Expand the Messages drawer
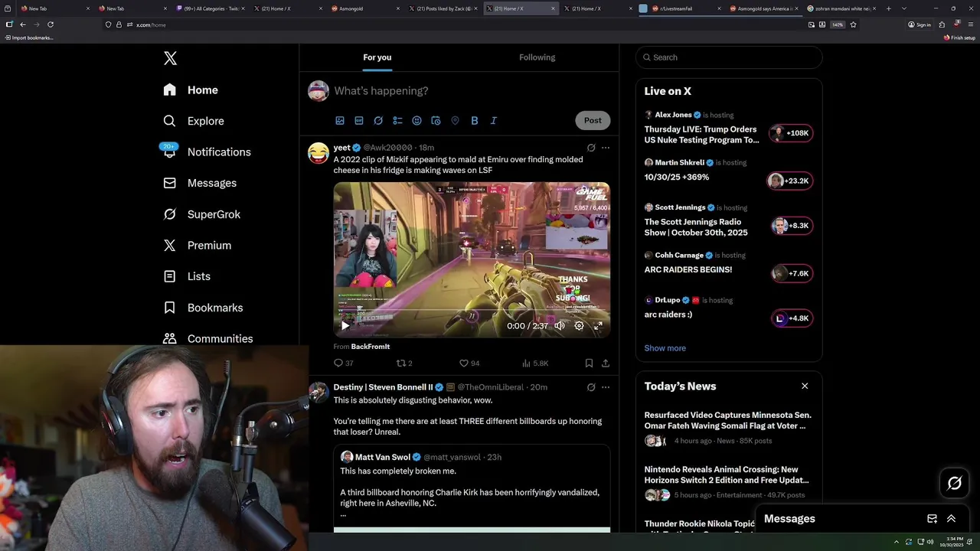980x551 pixels. 951,519
